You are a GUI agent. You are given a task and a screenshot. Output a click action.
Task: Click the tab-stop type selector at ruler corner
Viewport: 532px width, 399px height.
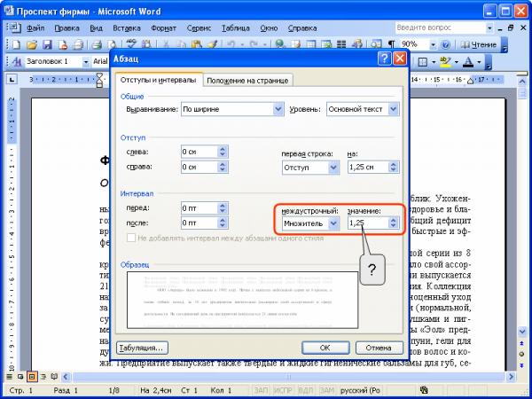click(x=12, y=80)
